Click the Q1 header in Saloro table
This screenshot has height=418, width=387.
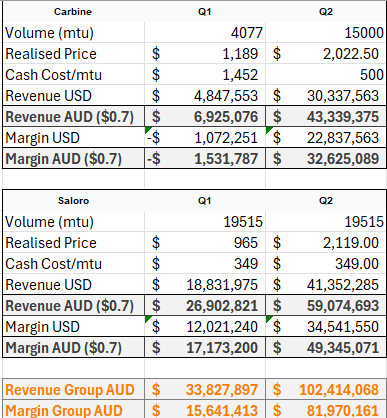(x=205, y=201)
